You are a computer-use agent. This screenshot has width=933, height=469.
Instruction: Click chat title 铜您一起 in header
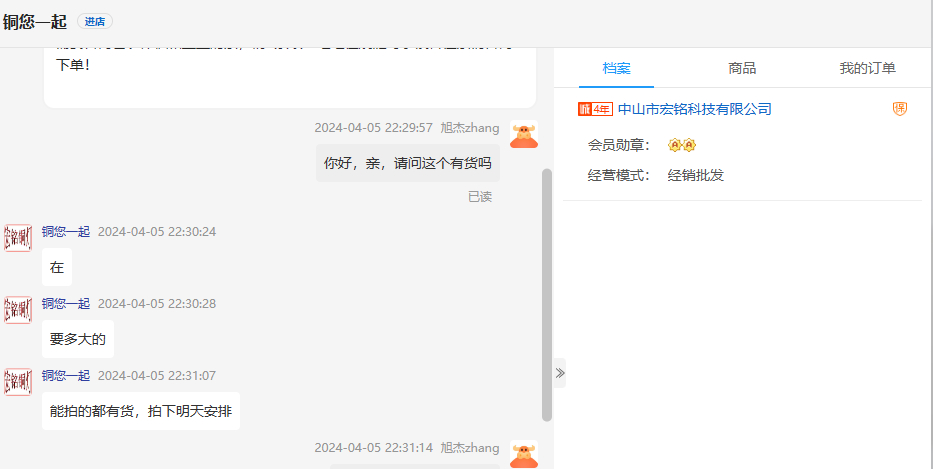[x=35, y=21]
